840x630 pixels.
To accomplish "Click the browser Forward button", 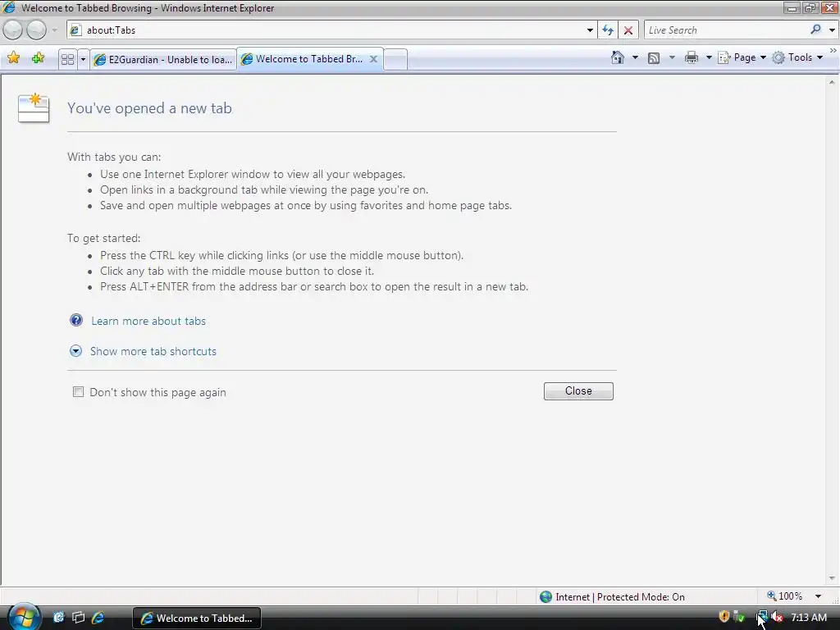I will pyautogui.click(x=36, y=30).
